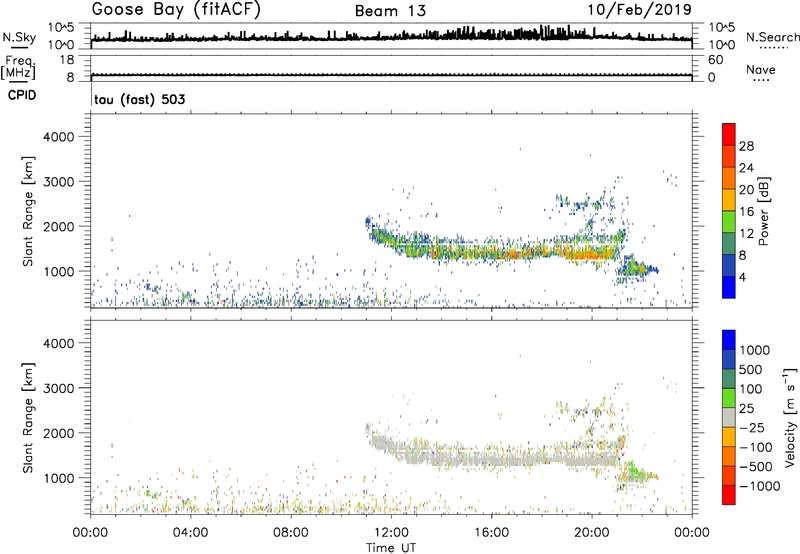Image resolution: width=800 pixels, height=554 pixels.
Task: Click 'Slant Range [km]' label of power panel
Action: 28,211
